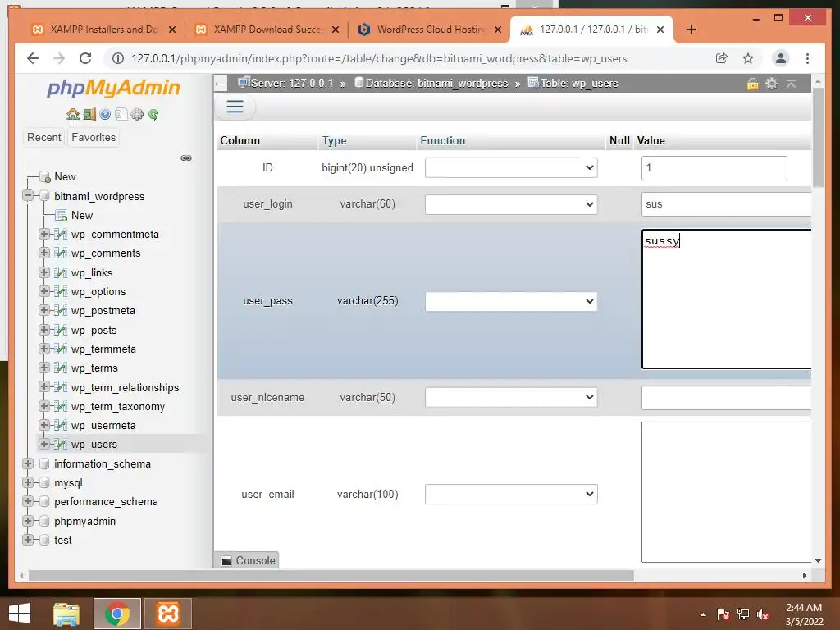
Task: Reload the page in Chrome
Action: [x=85, y=58]
